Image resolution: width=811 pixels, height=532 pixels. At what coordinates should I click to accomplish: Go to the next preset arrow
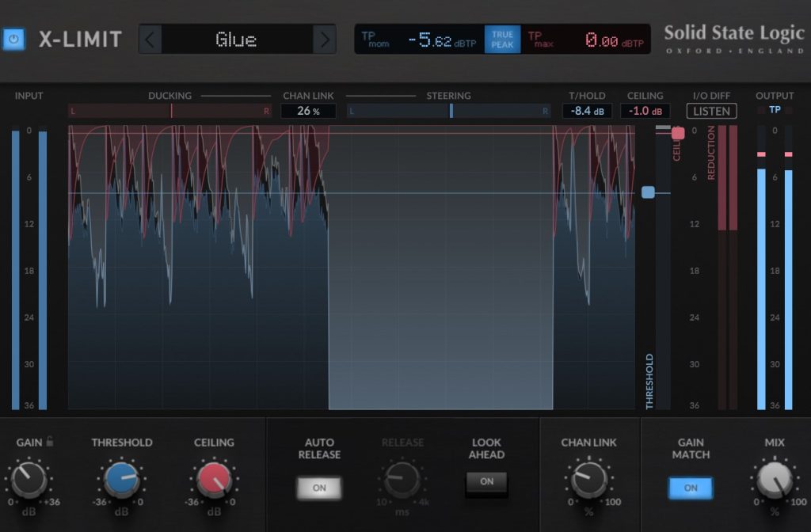324,39
